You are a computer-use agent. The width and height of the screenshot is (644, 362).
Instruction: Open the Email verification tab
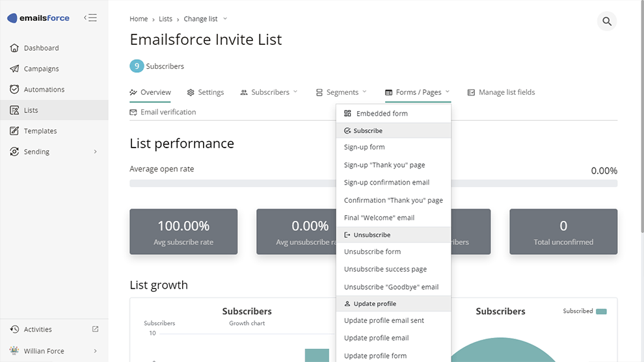[163, 112]
